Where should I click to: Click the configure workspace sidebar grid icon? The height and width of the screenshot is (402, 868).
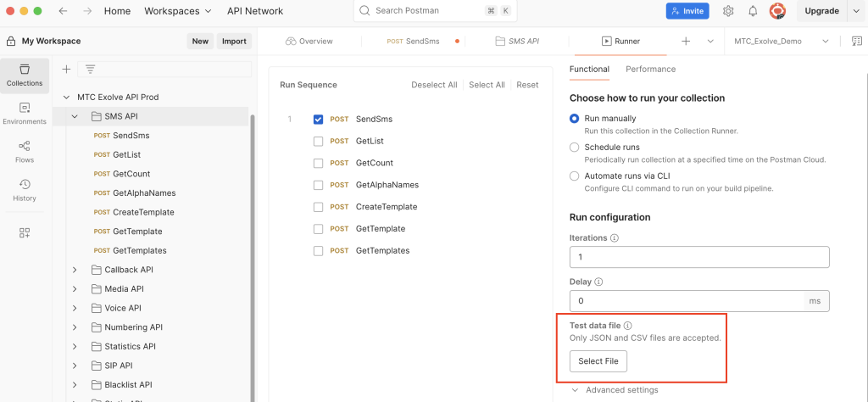[25, 233]
